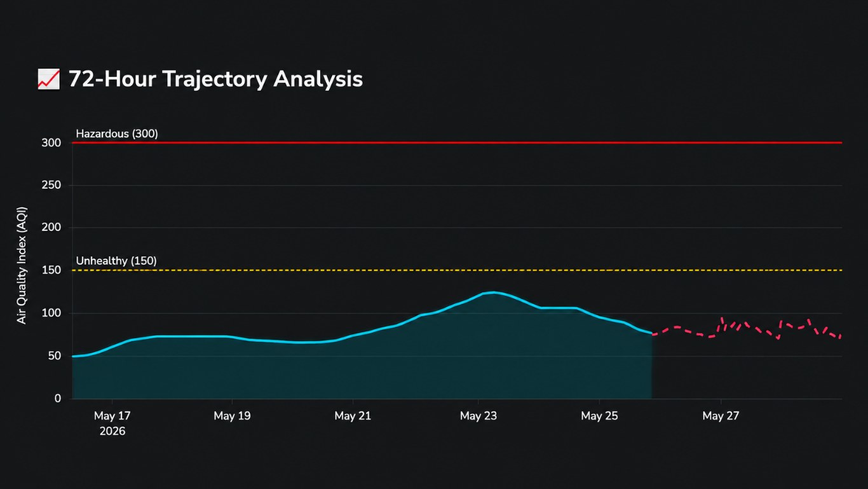Click the y-axis tick value 0
Viewport: 868px width, 489px height.
tap(58, 399)
